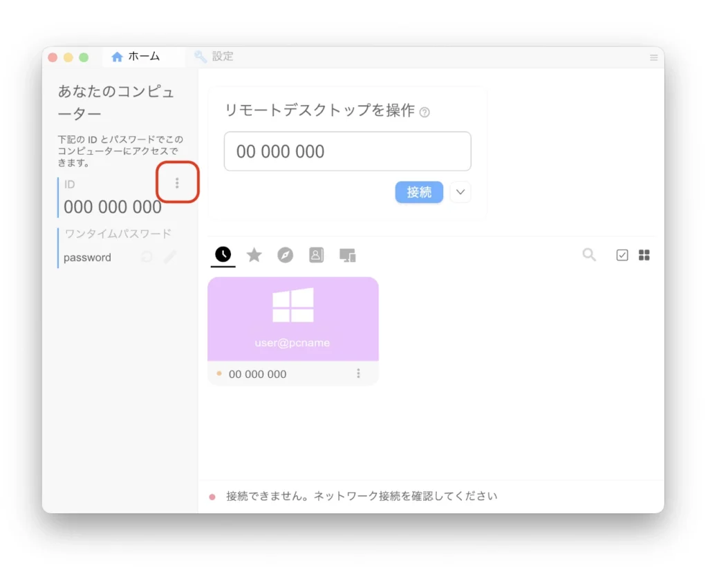708x588 pixels.
Task: Show favorites with the star icon
Action: pos(254,255)
